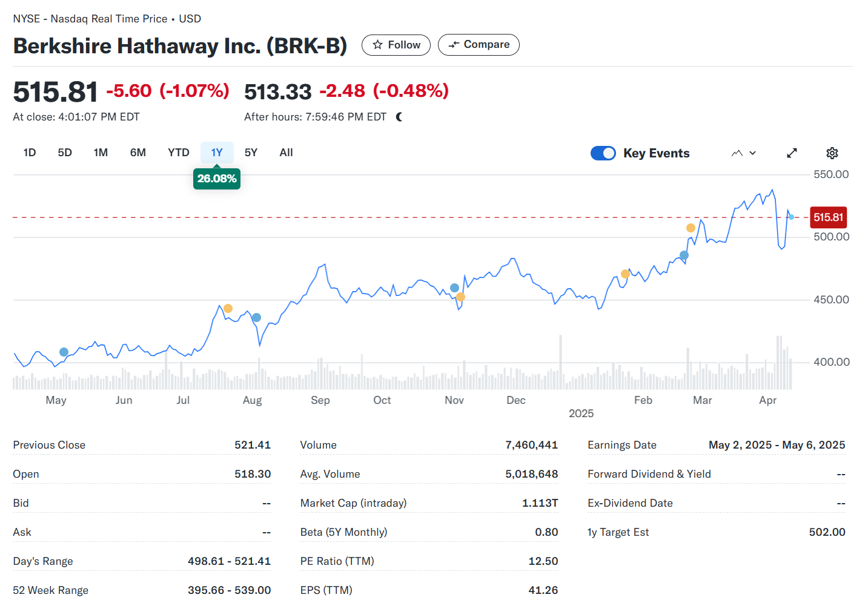868x606 pixels.
Task: Select the 6M time range tab
Action: click(138, 153)
